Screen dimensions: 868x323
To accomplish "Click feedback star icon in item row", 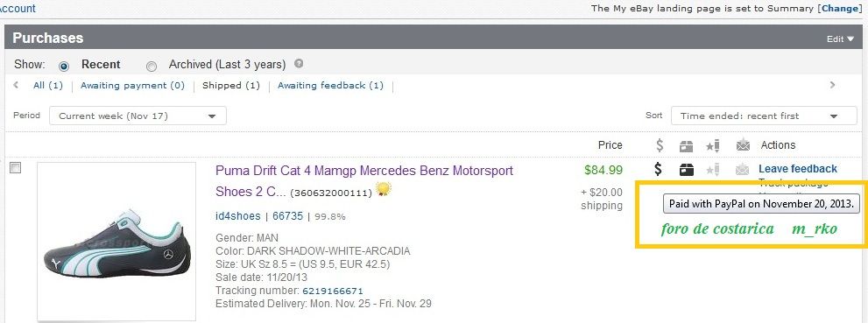I will tap(713, 169).
